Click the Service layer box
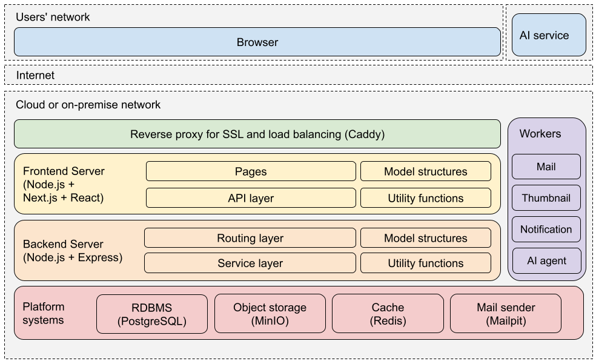 point(250,263)
